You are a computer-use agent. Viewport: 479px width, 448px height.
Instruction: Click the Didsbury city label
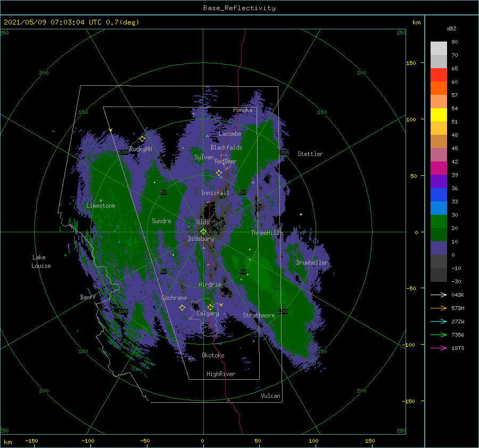[201, 239]
